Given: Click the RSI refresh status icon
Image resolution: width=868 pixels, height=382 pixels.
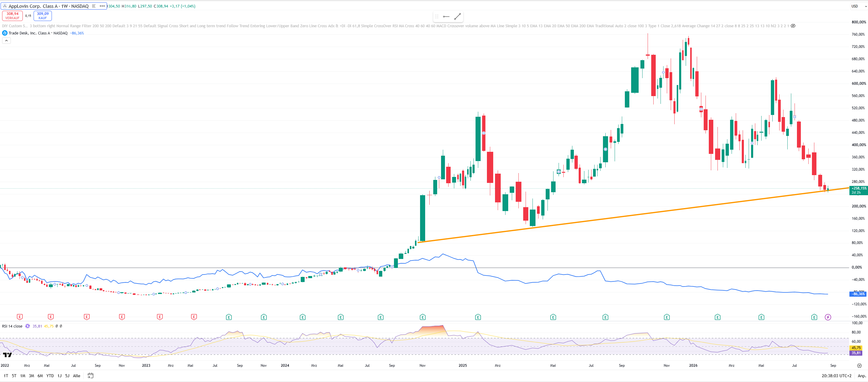Looking at the screenshot, I should tap(28, 326).
